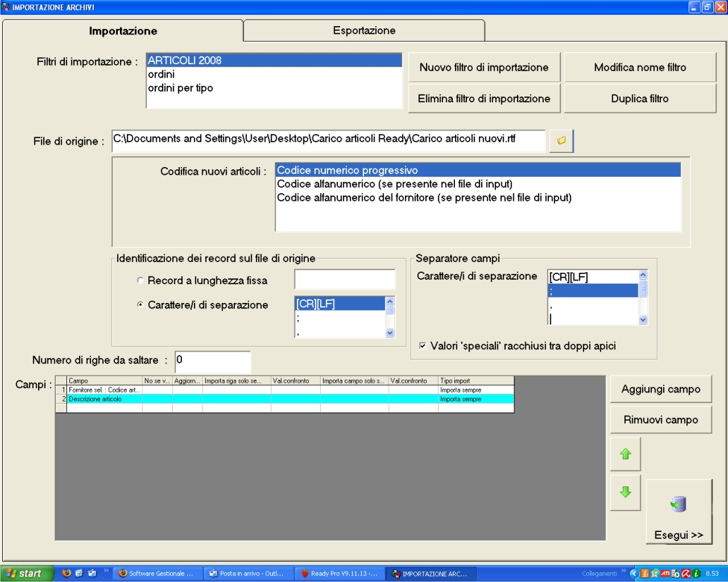Select [CR][LF] in Separatore campi list
Viewport: 728px width, 582px height.
pyautogui.click(x=593, y=278)
